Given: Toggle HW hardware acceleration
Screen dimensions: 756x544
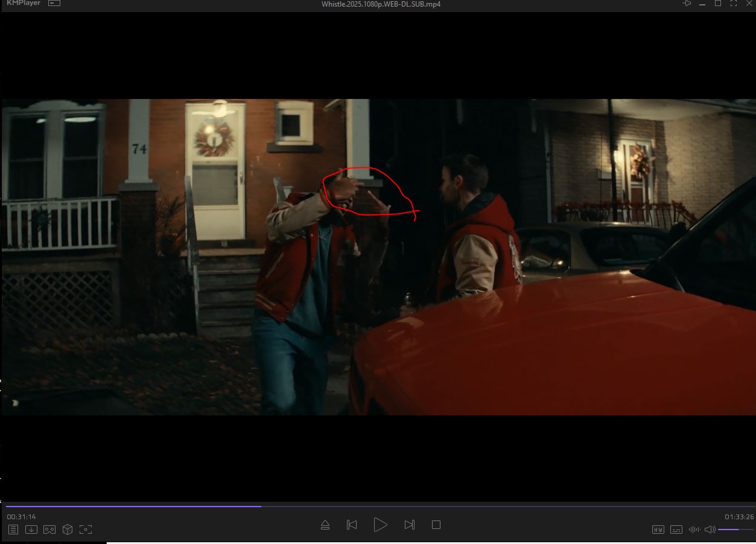Looking at the screenshot, I should 658,530.
